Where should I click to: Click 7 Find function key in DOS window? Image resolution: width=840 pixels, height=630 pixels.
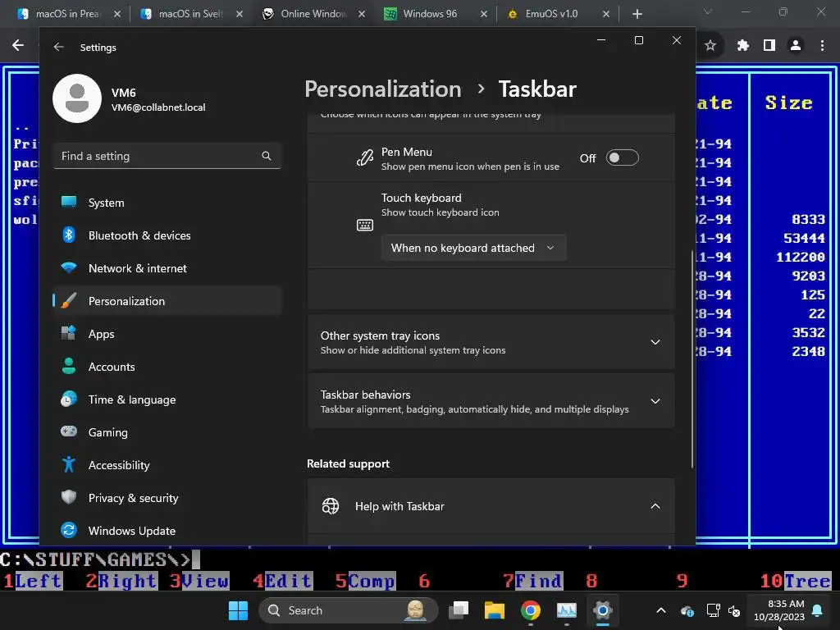point(532,581)
